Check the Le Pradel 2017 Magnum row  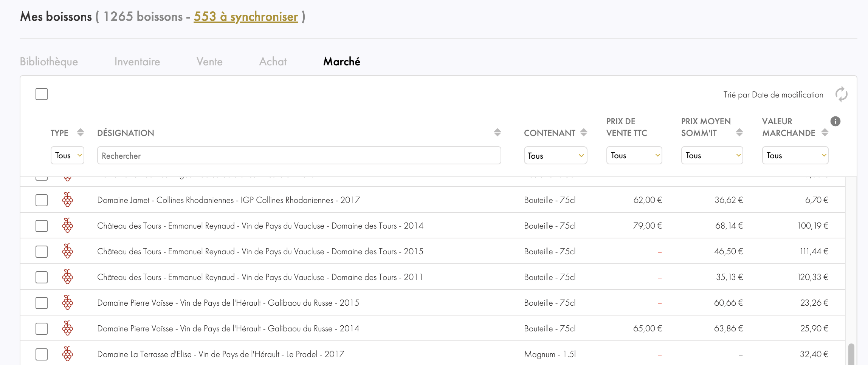pos(42,354)
